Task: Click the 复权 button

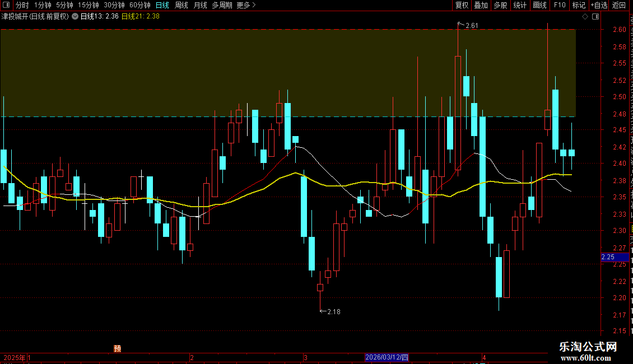Action: [462, 5]
